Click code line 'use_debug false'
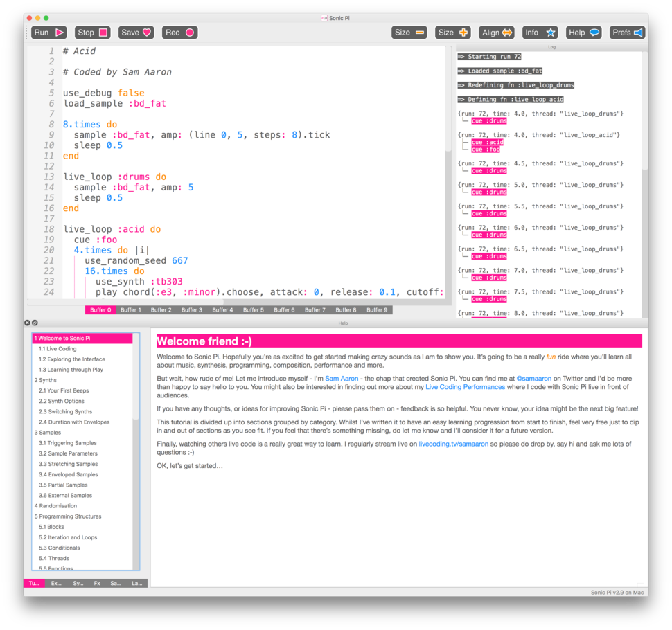This screenshot has width=672, height=630. 104,93
